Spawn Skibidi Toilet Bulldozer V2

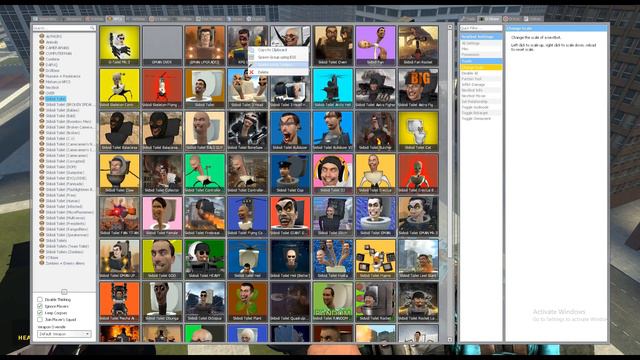point(333,131)
